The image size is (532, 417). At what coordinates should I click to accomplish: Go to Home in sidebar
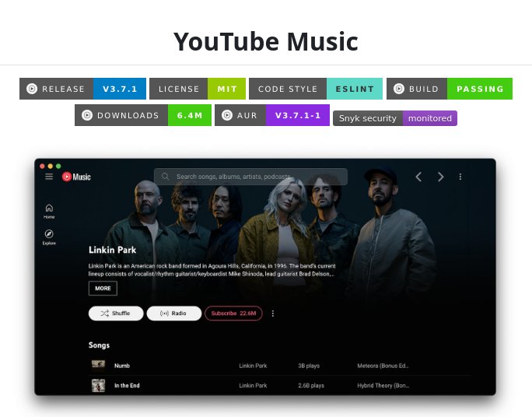coord(49,211)
